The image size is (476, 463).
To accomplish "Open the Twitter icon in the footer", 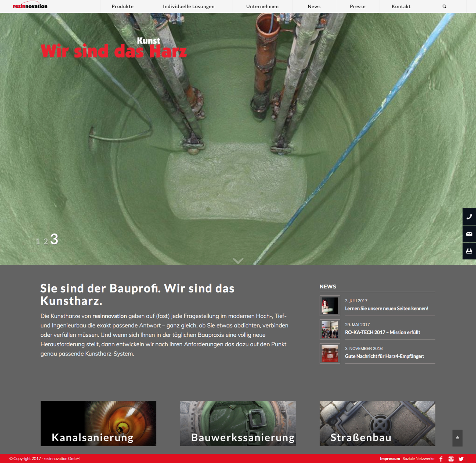I will point(461,459).
